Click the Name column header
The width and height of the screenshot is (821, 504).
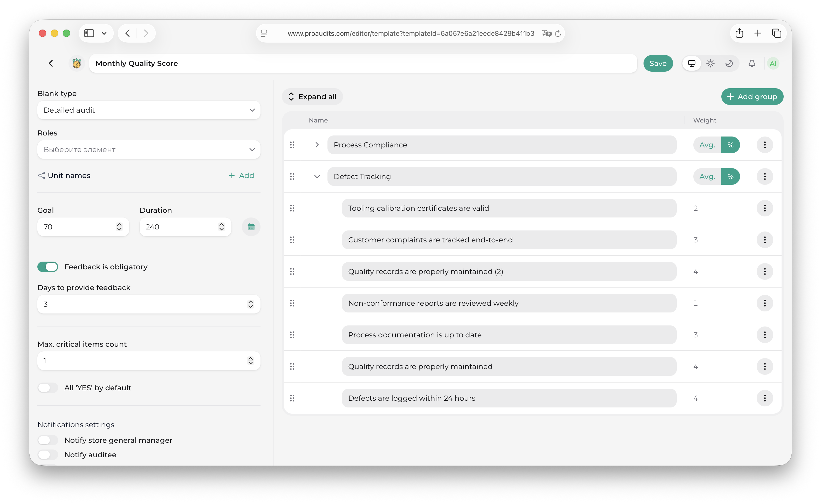tap(318, 120)
